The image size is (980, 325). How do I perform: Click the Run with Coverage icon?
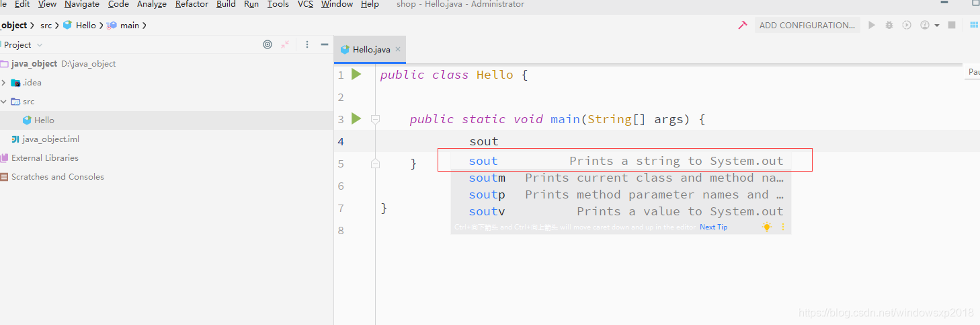pos(907,25)
